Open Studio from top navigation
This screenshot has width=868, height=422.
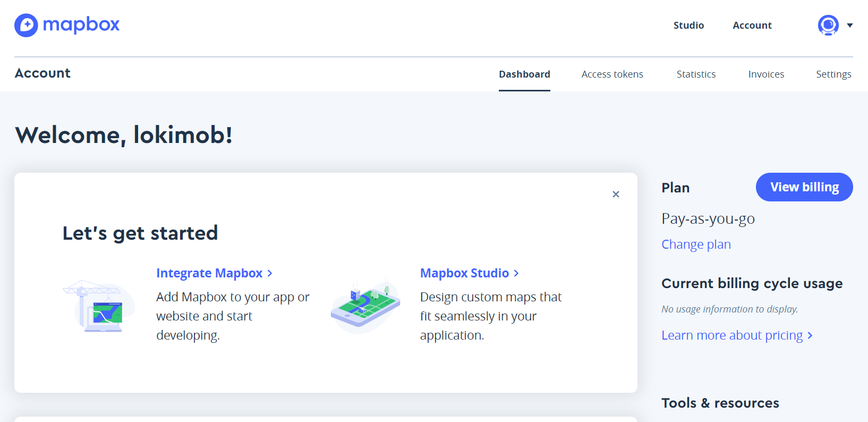(688, 26)
